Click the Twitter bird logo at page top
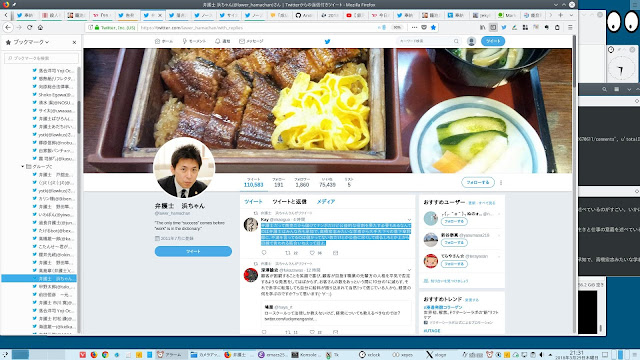Viewport: 640px width, 360px height. coord(327,41)
